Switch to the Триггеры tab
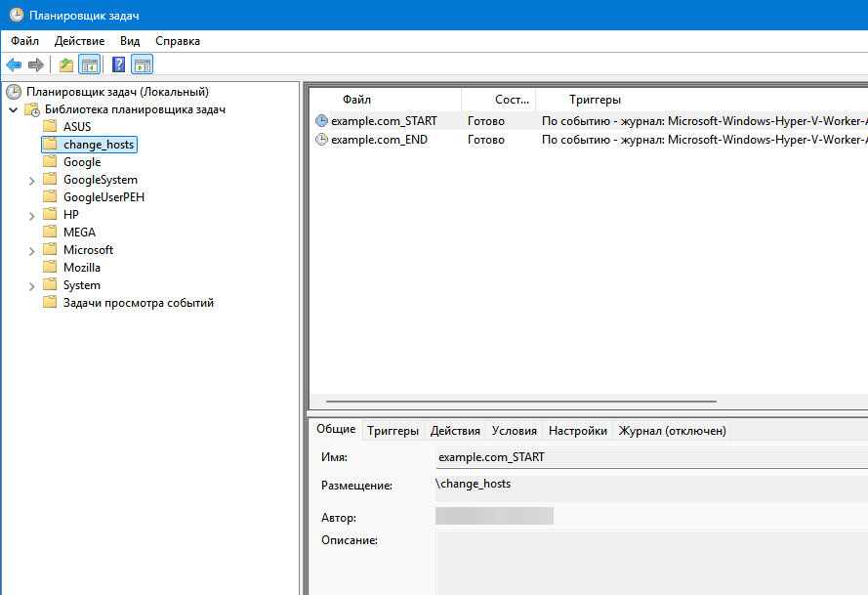Screen dimensions: 868x595 [x=393, y=431]
